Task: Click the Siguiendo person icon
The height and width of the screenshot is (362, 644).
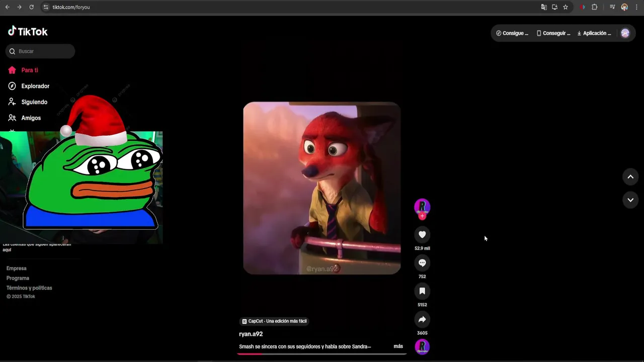Action: pyautogui.click(x=12, y=102)
